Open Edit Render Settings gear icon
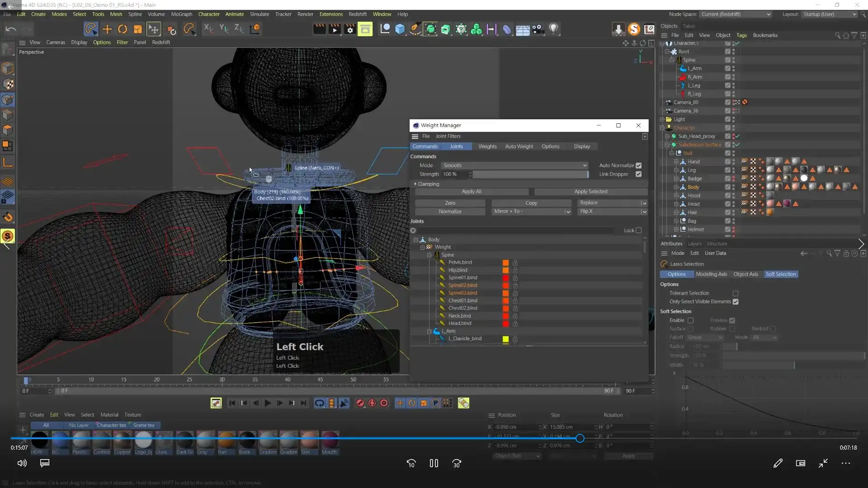This screenshot has height=488, width=868. pyautogui.click(x=349, y=29)
